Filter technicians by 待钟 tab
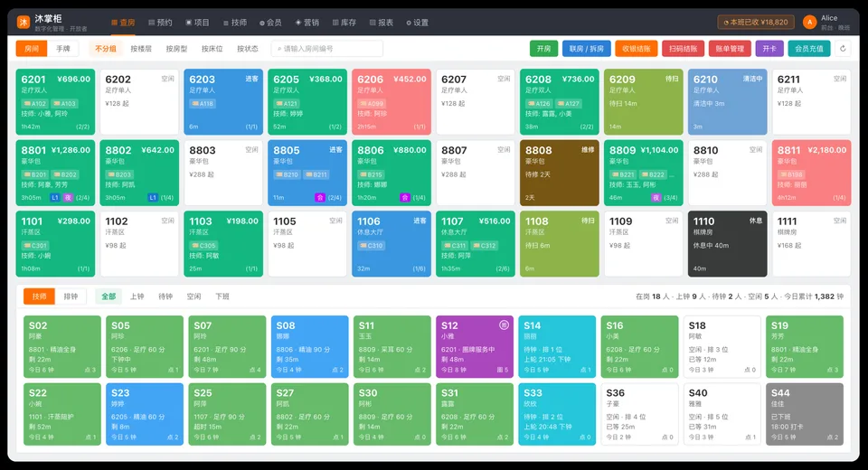Viewport: 868px width, 470px height. (x=165, y=296)
